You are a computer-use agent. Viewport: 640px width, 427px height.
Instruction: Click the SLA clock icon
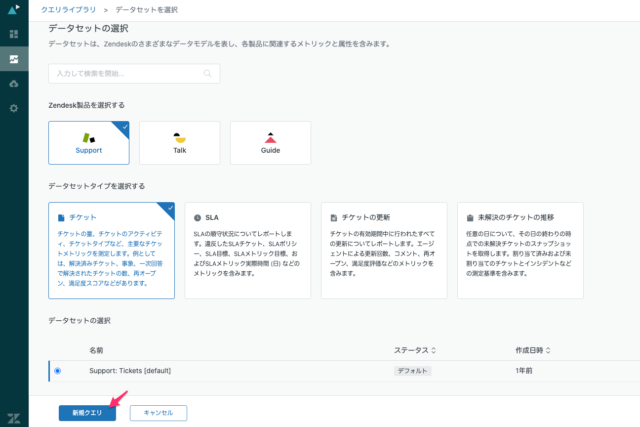tap(197, 218)
